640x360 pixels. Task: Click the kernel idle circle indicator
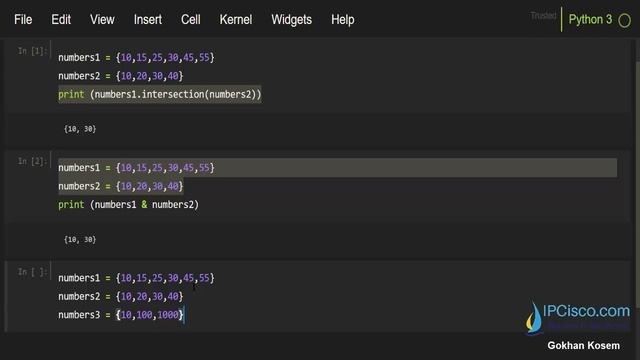pos(624,20)
